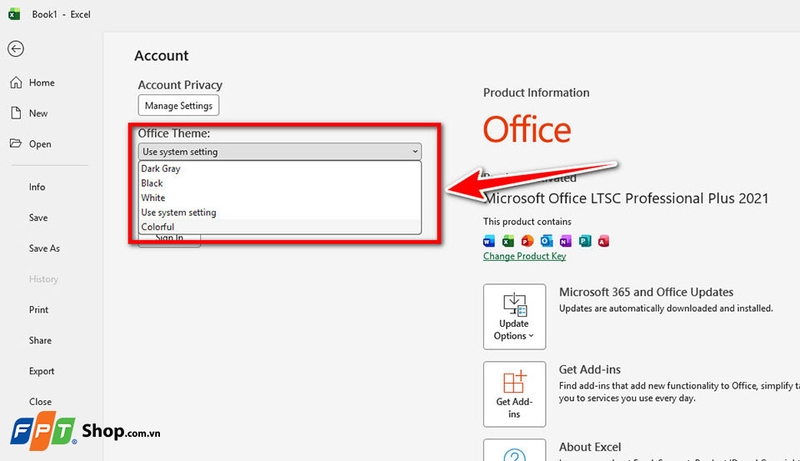
Task: Click the Manage Settings button
Action: pos(179,106)
